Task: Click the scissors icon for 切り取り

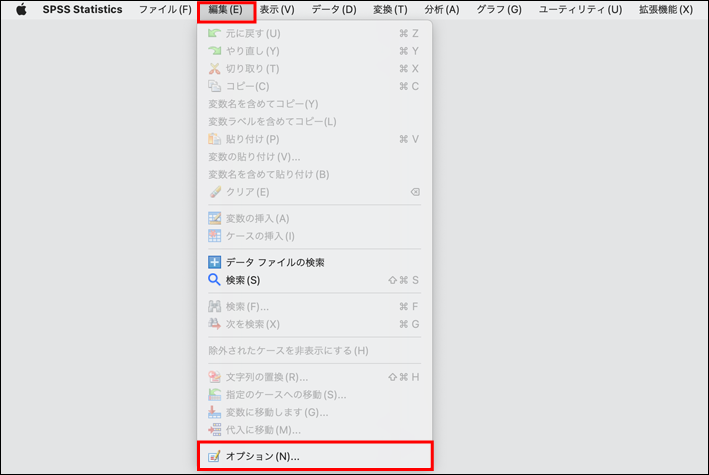Action: click(214, 69)
